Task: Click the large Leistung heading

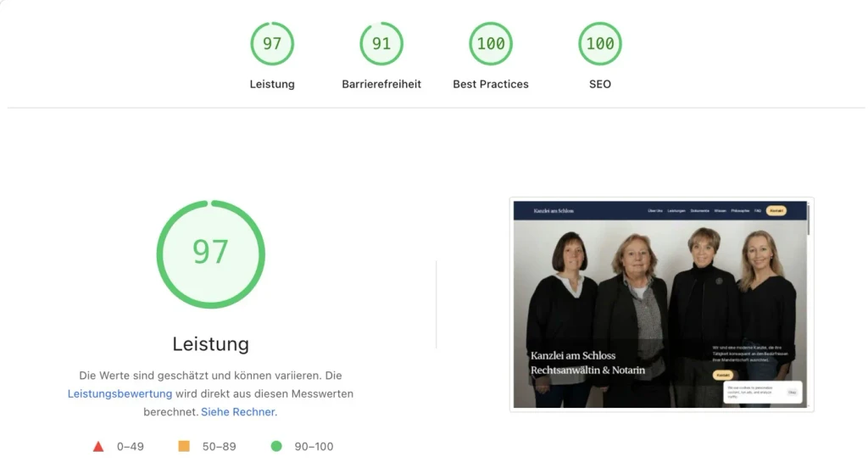Action: [210, 344]
